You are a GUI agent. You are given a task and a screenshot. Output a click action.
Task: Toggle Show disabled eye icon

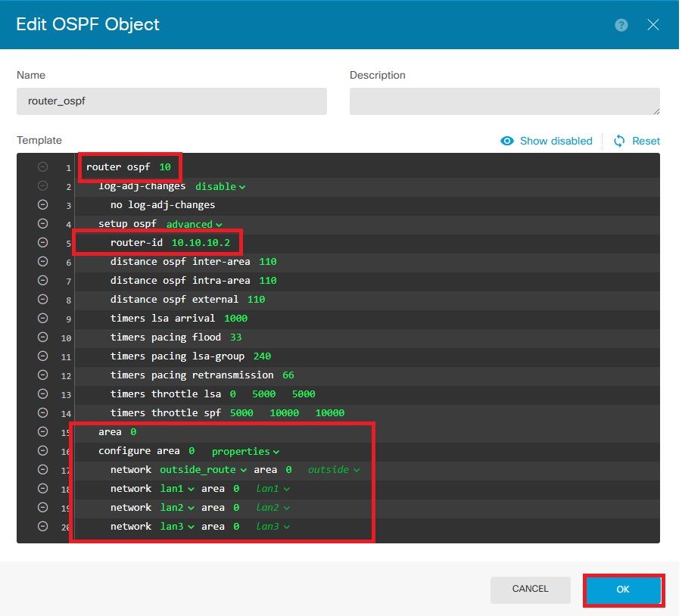(x=507, y=141)
